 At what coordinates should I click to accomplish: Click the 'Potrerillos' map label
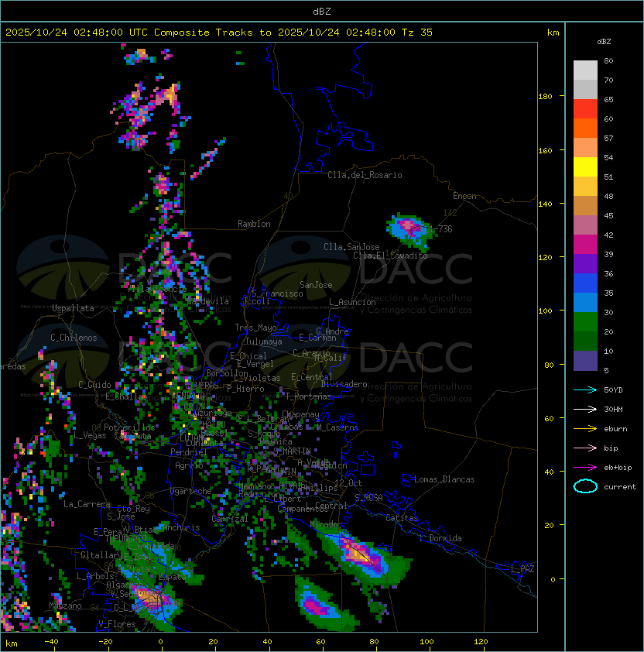pyautogui.click(x=129, y=427)
